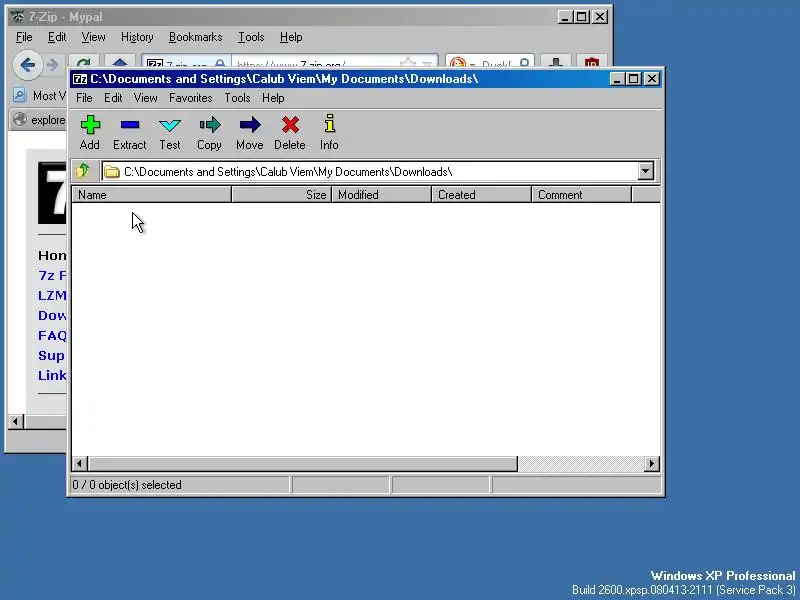Expand the folder path dropdown arrow

pyautogui.click(x=645, y=171)
